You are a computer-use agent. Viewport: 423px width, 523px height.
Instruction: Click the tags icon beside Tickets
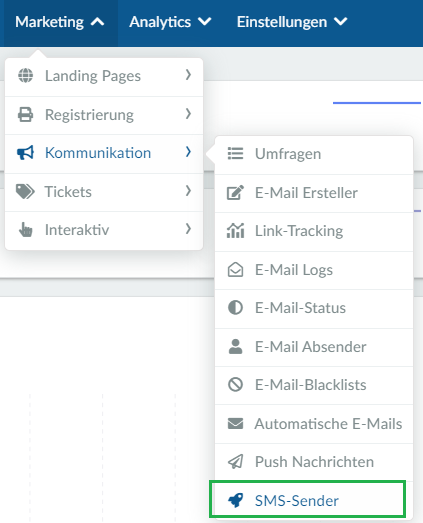25,191
